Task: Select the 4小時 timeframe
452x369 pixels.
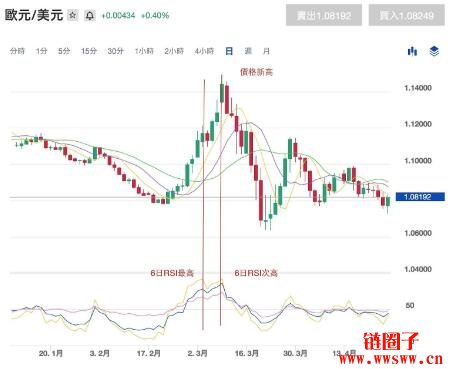Action: click(204, 51)
